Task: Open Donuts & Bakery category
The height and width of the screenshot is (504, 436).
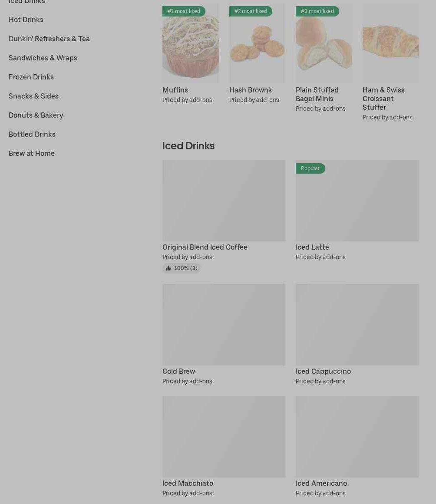Action: [x=36, y=115]
